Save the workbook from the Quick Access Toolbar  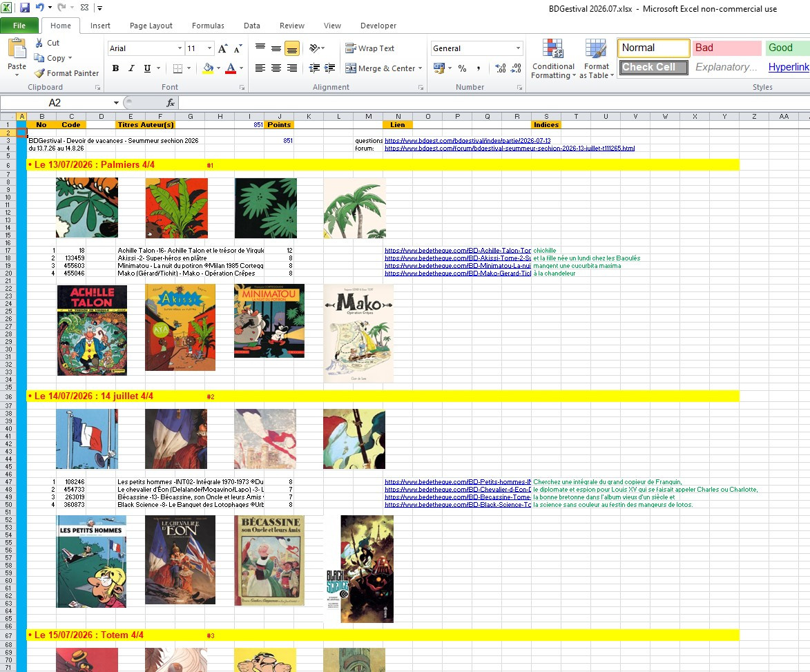point(24,8)
